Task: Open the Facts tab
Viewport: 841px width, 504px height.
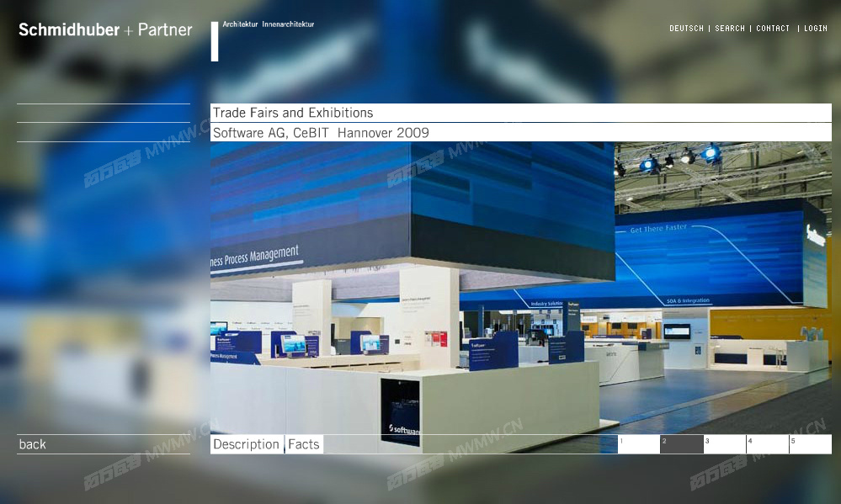Action: [x=304, y=444]
